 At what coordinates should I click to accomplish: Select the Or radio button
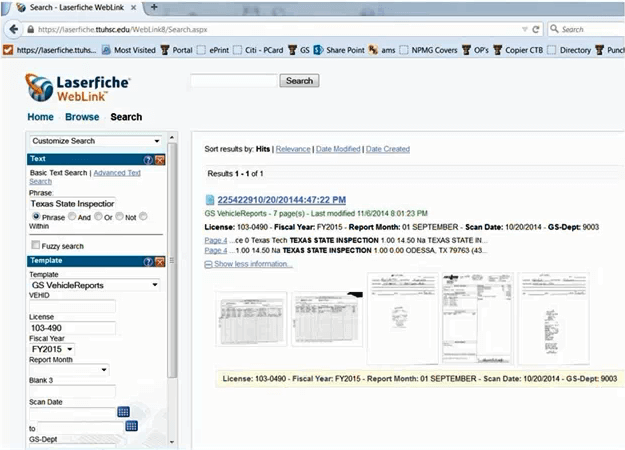(98, 216)
